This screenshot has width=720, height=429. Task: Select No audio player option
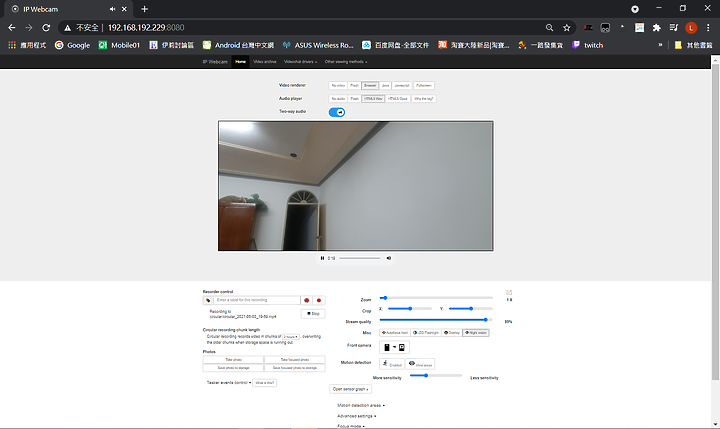tap(338, 99)
